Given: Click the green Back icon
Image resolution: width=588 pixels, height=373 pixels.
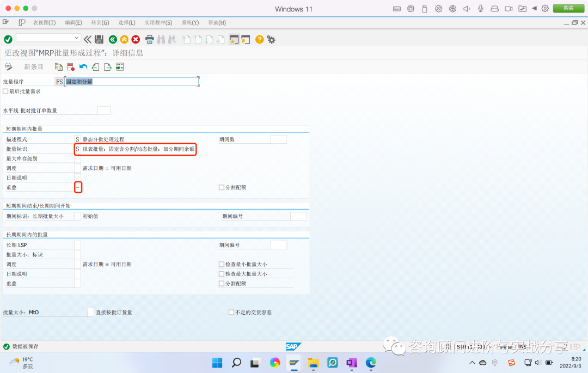Looking at the screenshot, I should pyautogui.click(x=113, y=39).
